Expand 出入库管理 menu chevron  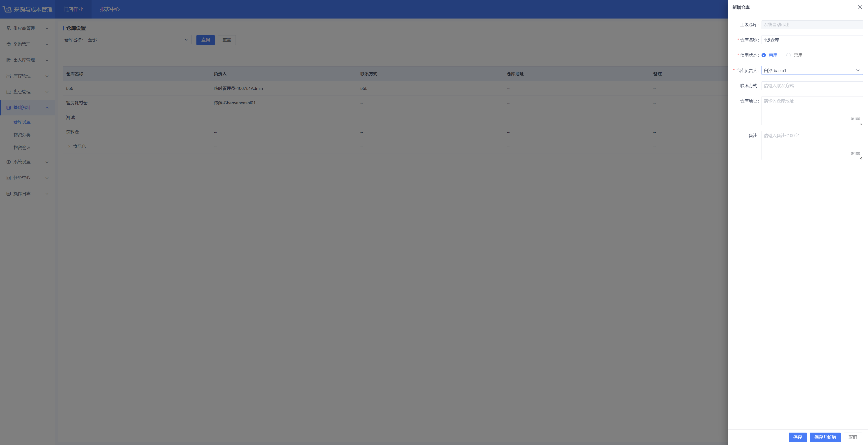(47, 60)
